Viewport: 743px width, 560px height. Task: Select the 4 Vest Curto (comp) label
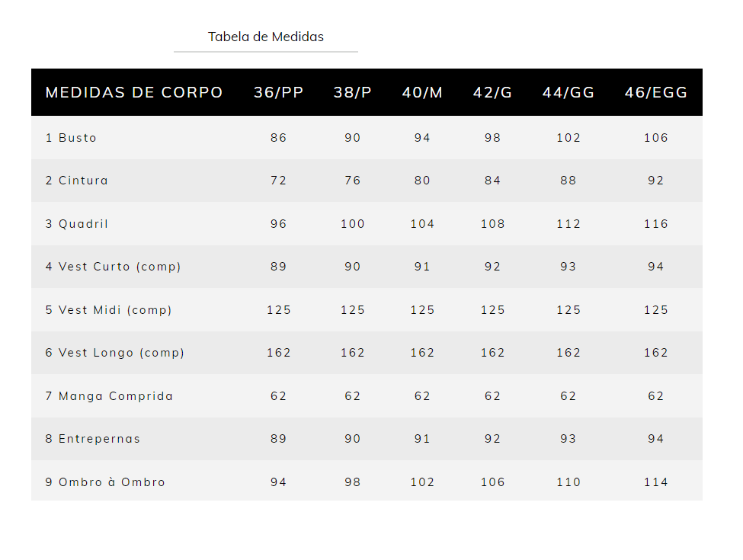[113, 267]
